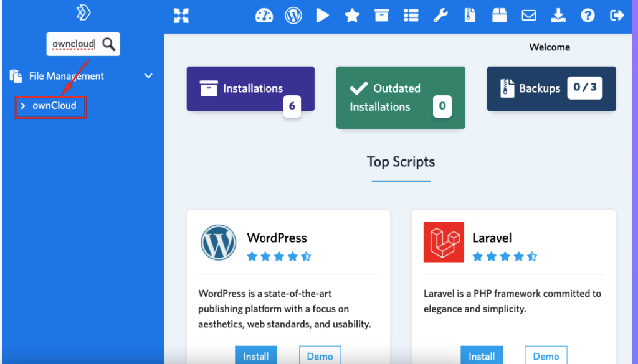Click the import download icon in toolbar

pos(558,16)
